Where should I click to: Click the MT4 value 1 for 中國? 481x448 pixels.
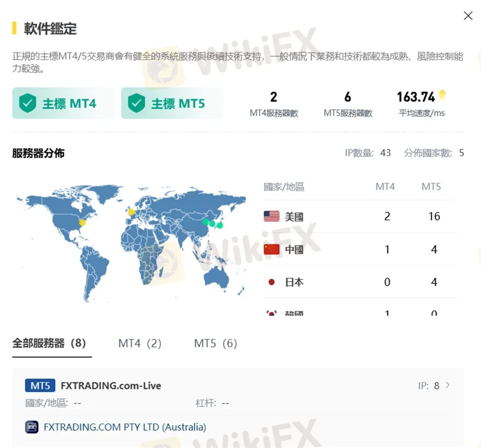pyautogui.click(x=387, y=250)
